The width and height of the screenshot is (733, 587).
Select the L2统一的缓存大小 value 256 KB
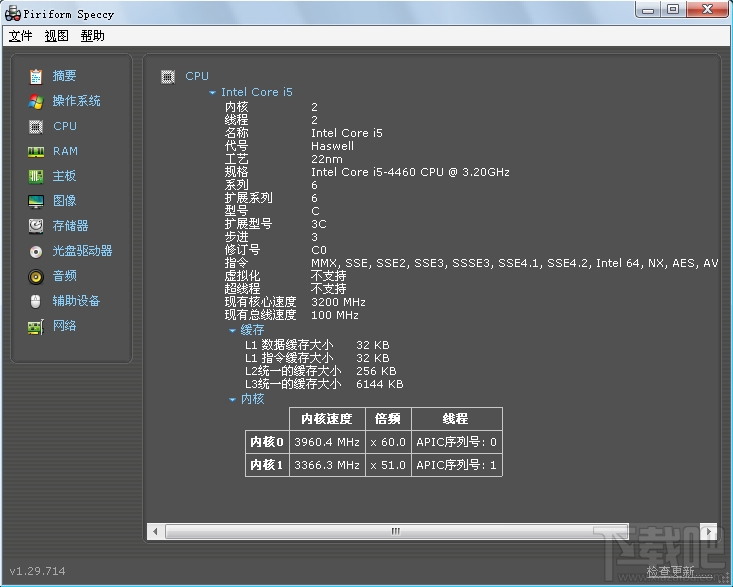pyautogui.click(x=376, y=371)
